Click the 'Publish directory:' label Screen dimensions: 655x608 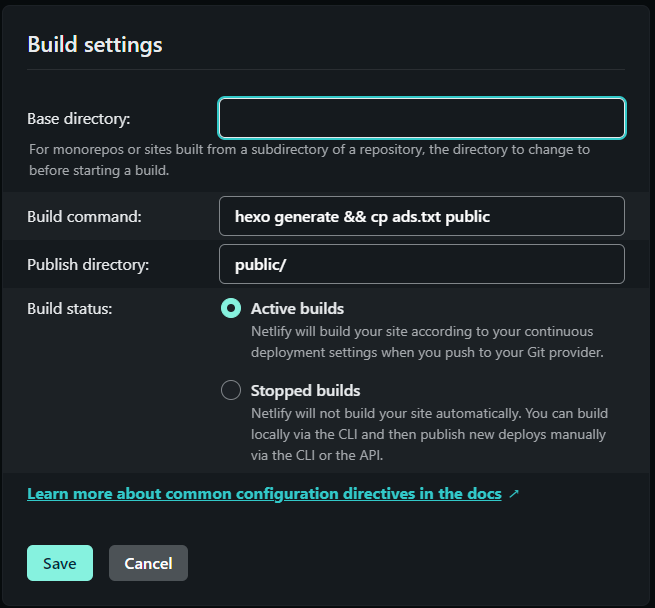coord(88,265)
